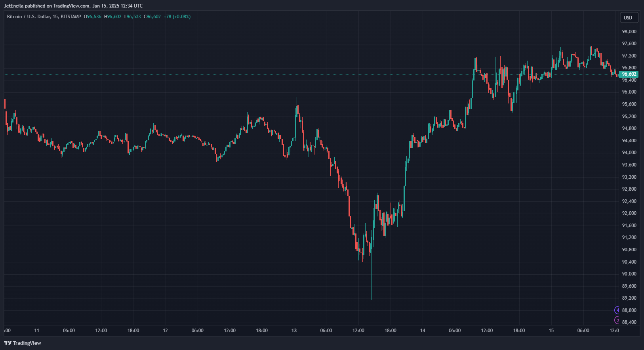Click the 98,000 level on price axis
The image size is (644, 350).
coord(629,32)
